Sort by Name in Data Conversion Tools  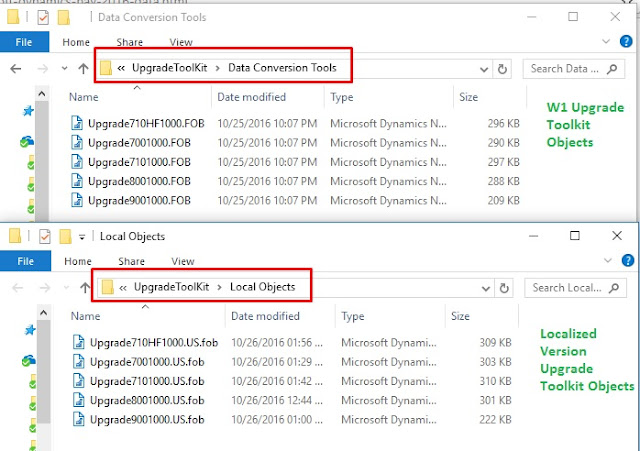pos(84,97)
